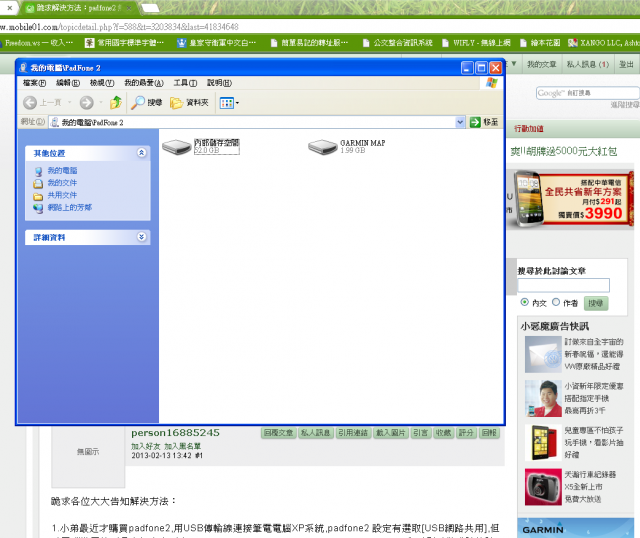This screenshot has height=538, width=640.
Task: Click the 私人訊息 button on forum post
Action: tap(316, 433)
